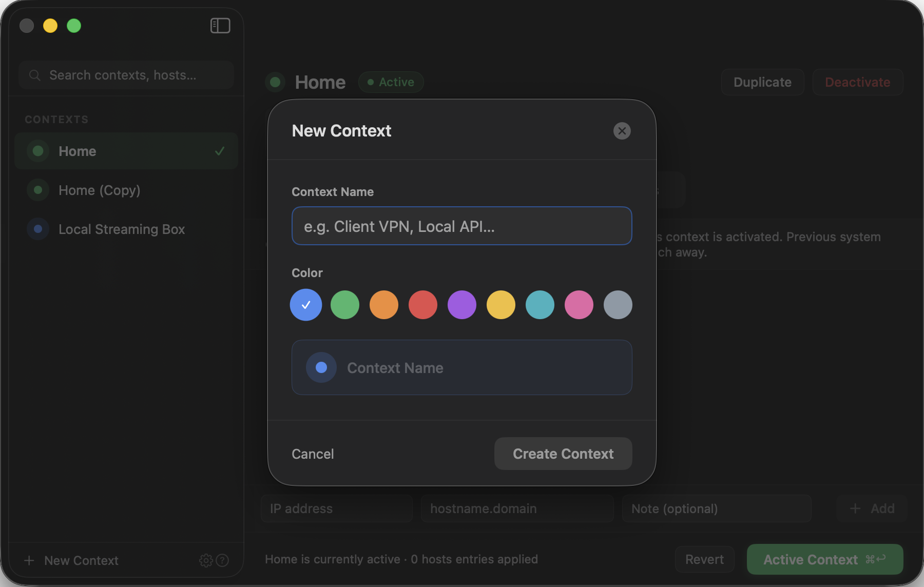Image resolution: width=924 pixels, height=587 pixels.
Task: Click the Active status badge
Action: (x=391, y=82)
